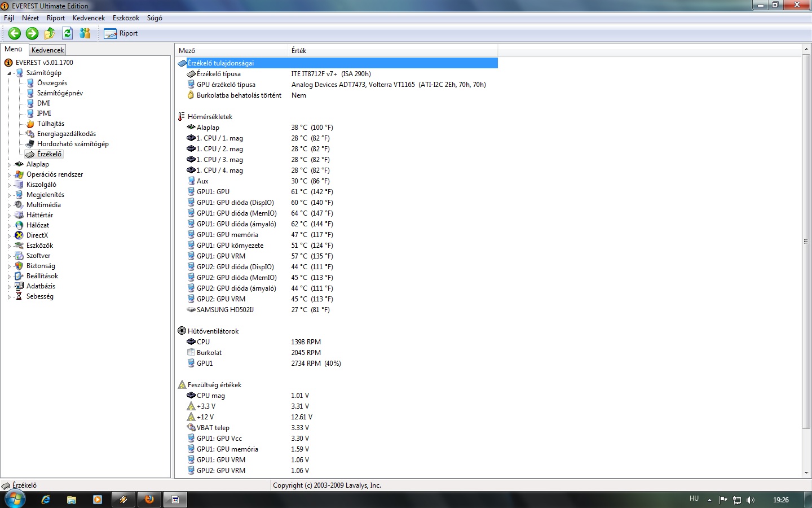Open the Riport toolbar button

(121, 33)
